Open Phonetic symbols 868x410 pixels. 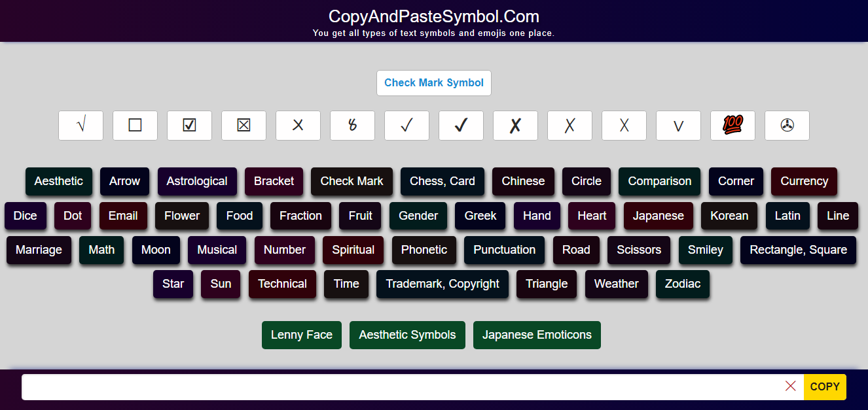pos(424,250)
